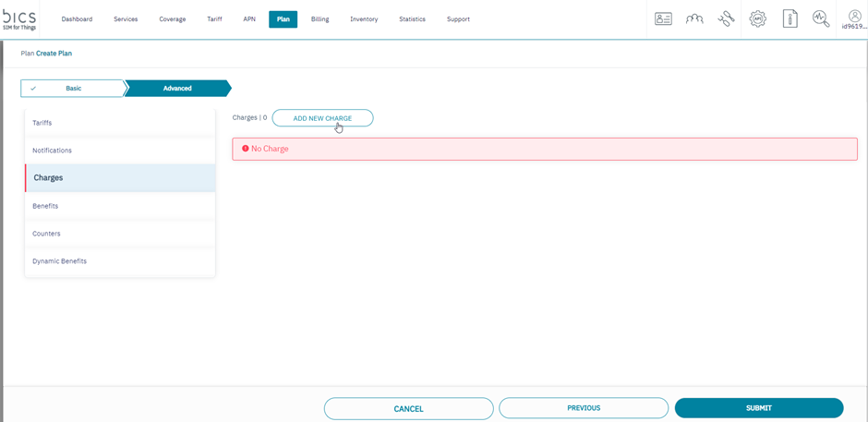The width and height of the screenshot is (868, 422).
Task: Open the Billing menu
Action: click(x=319, y=19)
